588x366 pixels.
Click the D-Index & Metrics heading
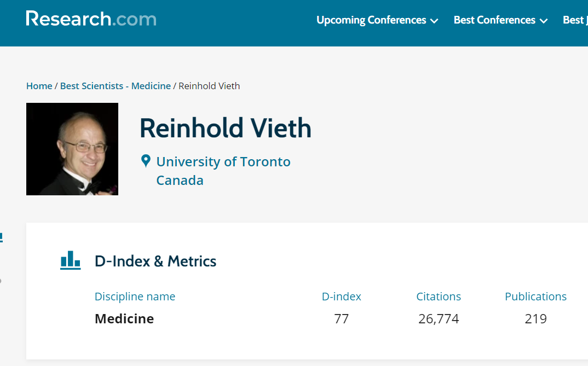tap(155, 261)
